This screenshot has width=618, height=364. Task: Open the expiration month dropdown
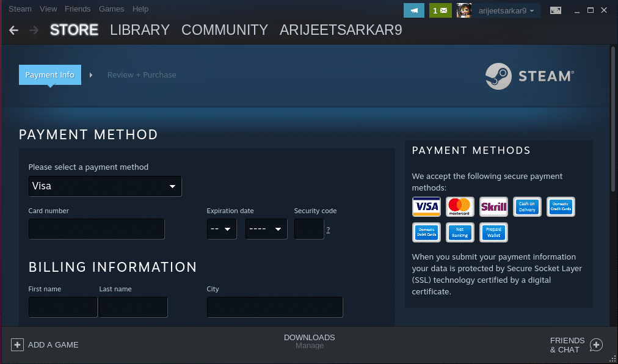(x=222, y=229)
